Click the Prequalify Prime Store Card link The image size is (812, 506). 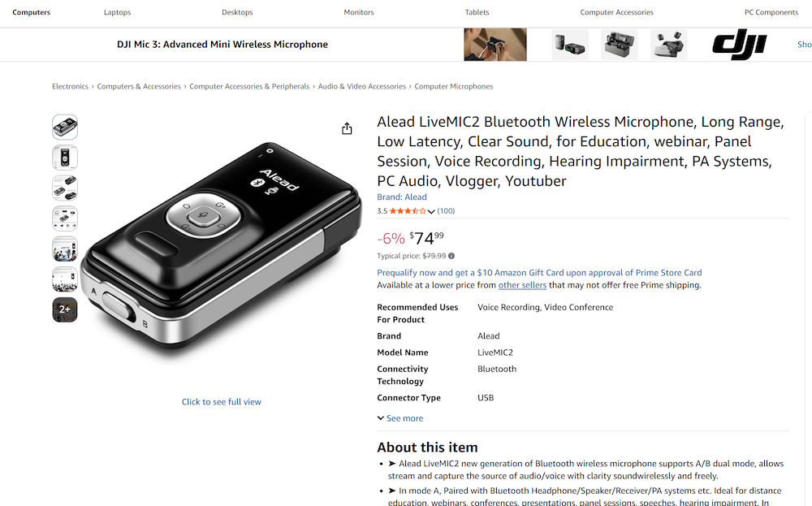[x=539, y=272]
